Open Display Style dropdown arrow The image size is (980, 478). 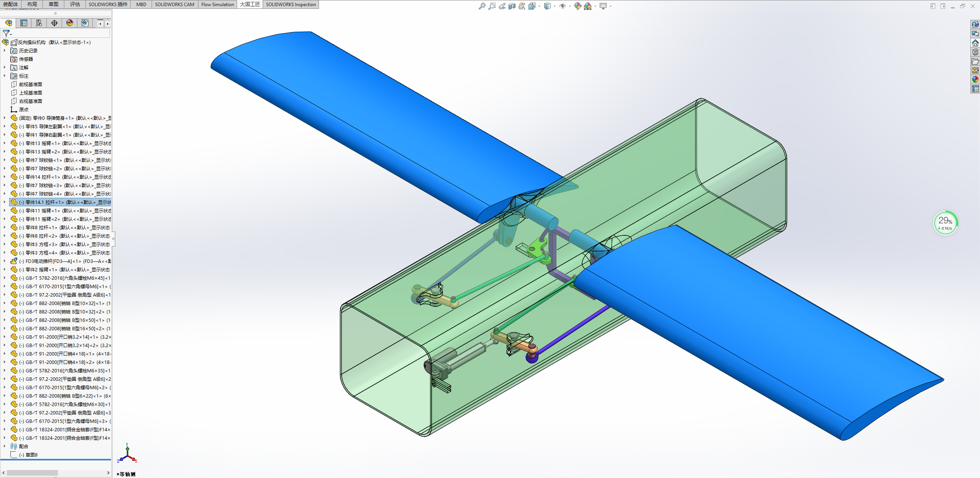point(555,6)
